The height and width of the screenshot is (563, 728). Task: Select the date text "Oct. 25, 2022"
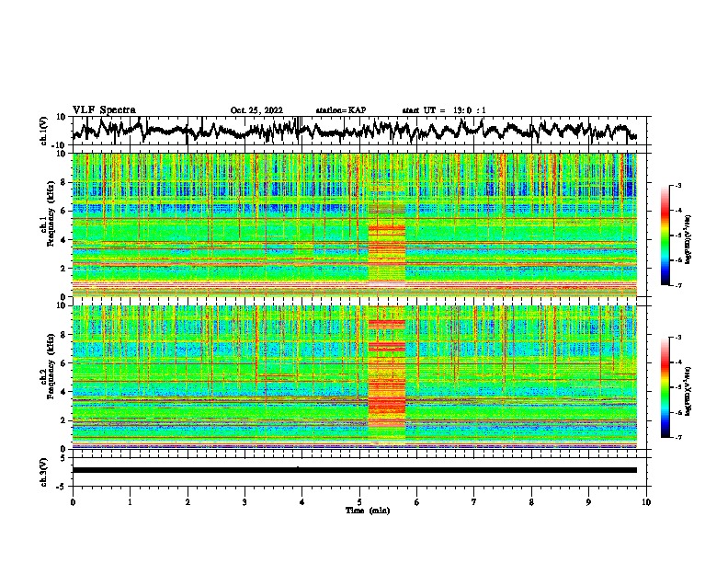256,110
